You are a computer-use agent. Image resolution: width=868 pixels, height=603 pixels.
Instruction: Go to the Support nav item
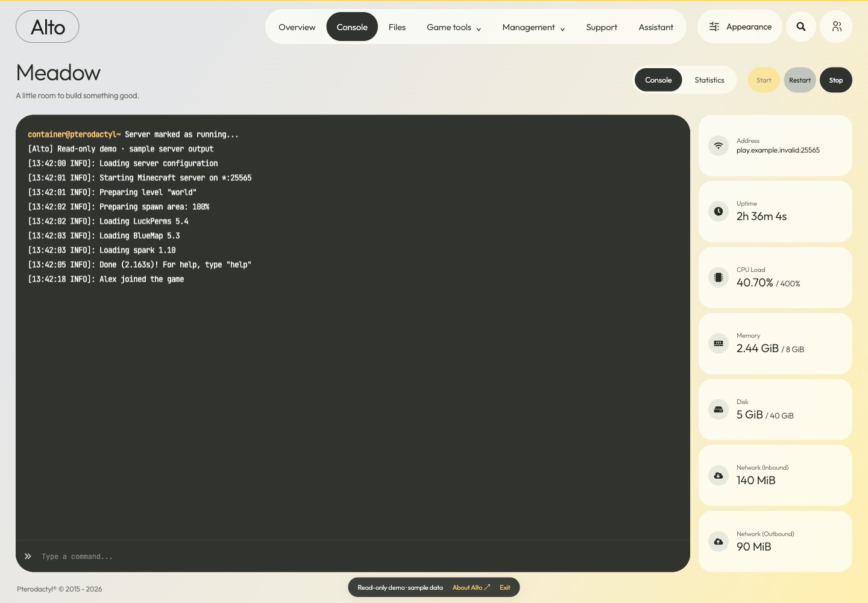point(602,27)
